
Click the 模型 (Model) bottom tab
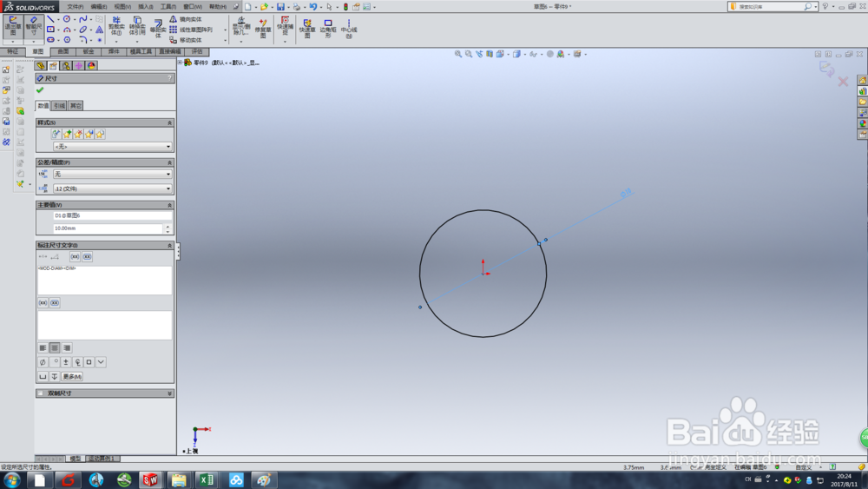click(76, 459)
